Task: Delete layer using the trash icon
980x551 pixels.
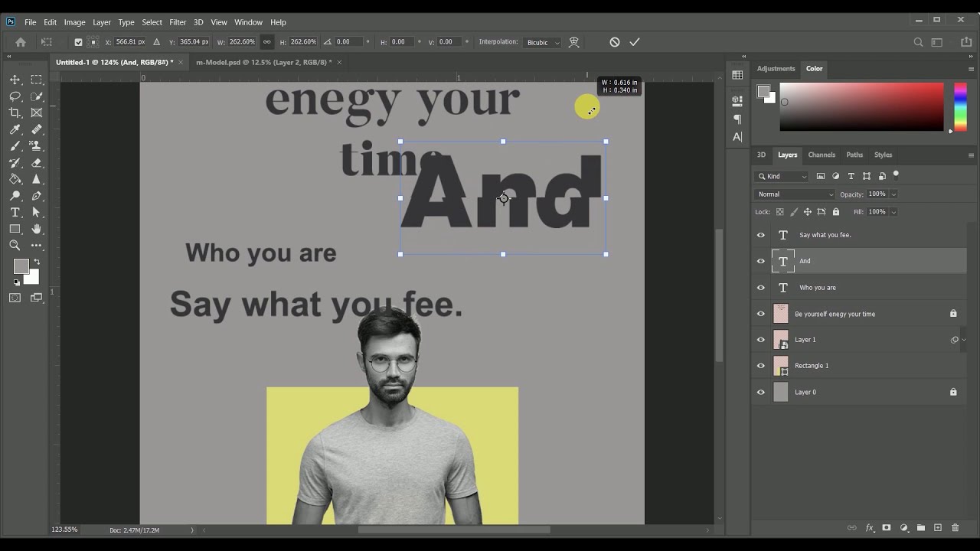Action: pos(955,528)
